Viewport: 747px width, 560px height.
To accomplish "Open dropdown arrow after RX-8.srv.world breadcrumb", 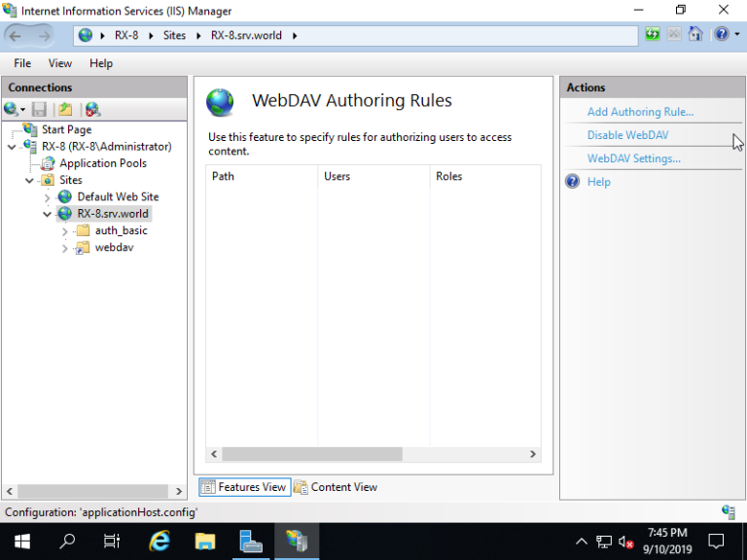I will 295,36.
